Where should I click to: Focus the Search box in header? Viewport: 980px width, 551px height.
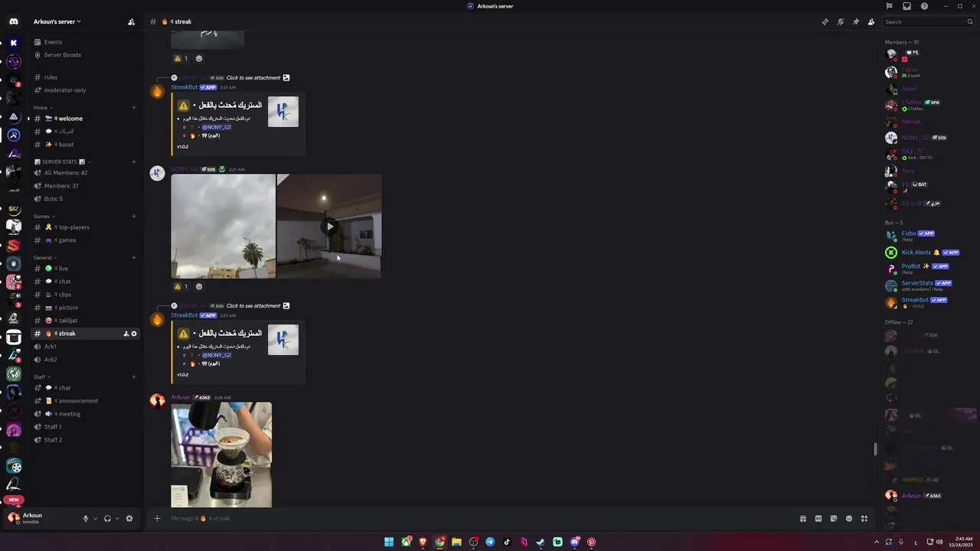coord(927,21)
